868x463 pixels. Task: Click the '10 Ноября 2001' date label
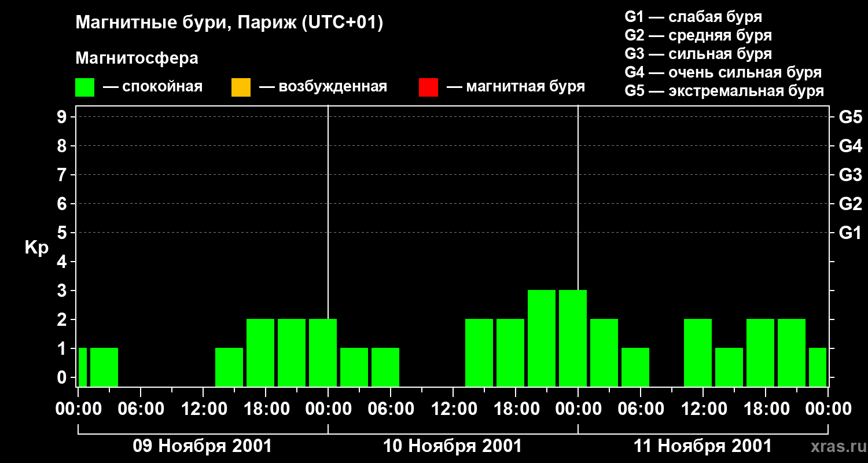(x=453, y=446)
